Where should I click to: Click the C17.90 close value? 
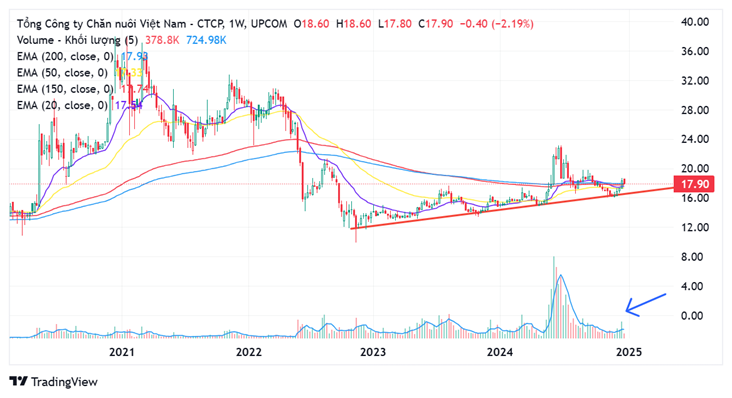point(436,24)
